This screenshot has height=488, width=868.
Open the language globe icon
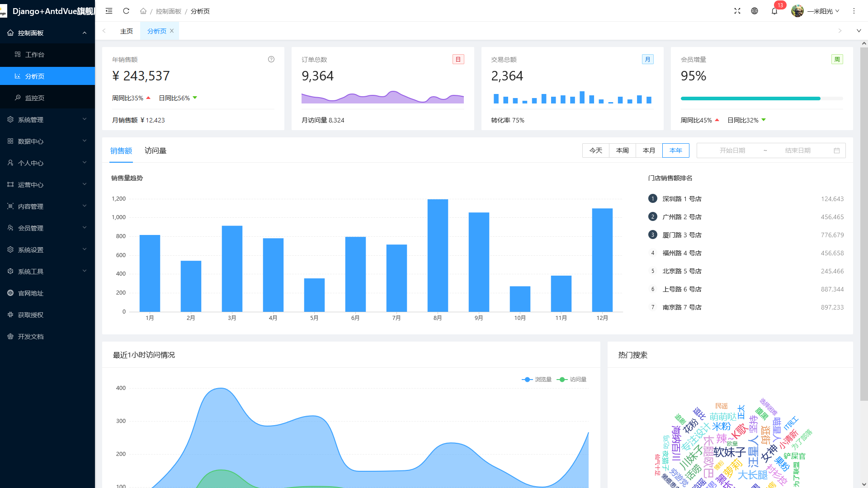click(x=755, y=11)
